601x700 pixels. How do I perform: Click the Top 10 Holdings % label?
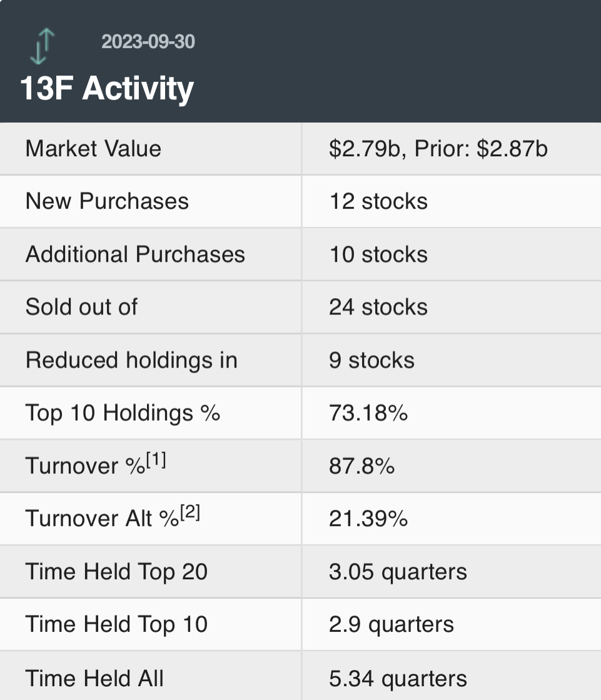point(123,412)
